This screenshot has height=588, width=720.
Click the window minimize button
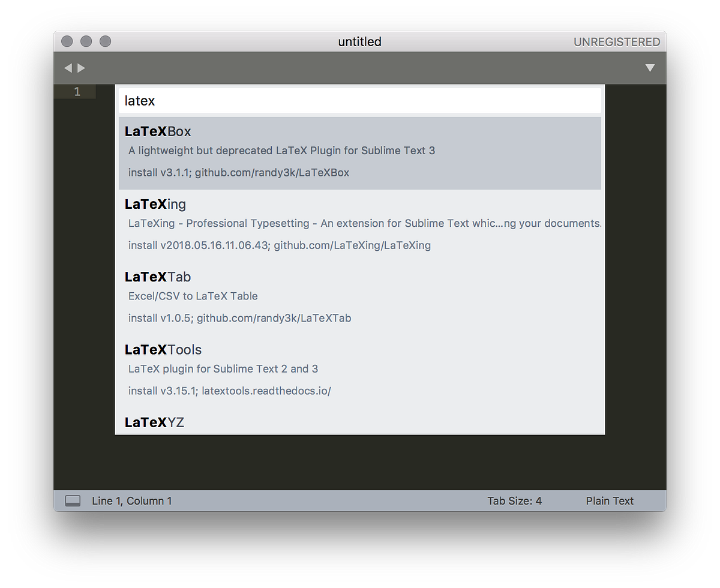coord(86,41)
